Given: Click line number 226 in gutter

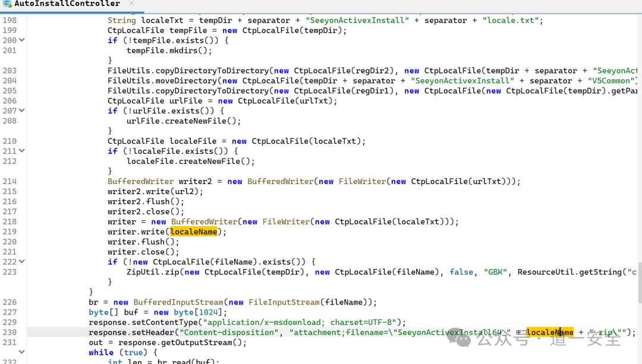Looking at the screenshot, I should click(10, 302).
